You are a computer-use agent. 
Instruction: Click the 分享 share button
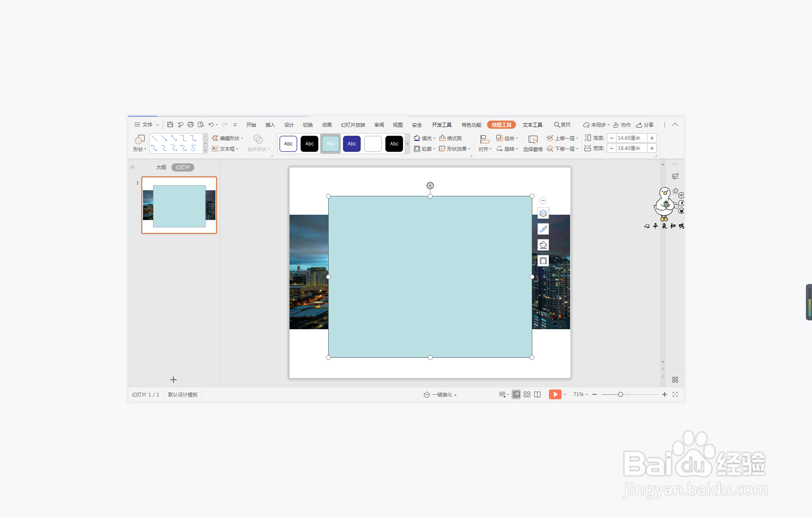[645, 125]
